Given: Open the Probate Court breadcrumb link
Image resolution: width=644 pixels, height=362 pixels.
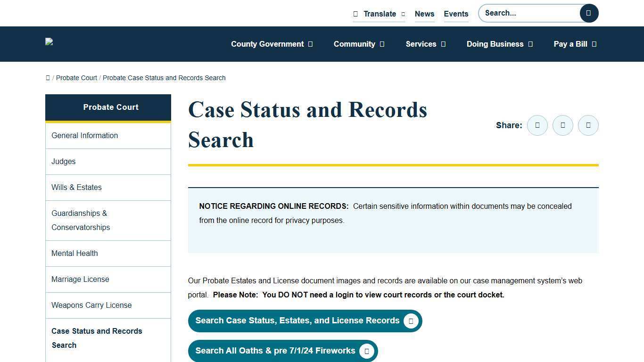Looking at the screenshot, I should 76,78.
